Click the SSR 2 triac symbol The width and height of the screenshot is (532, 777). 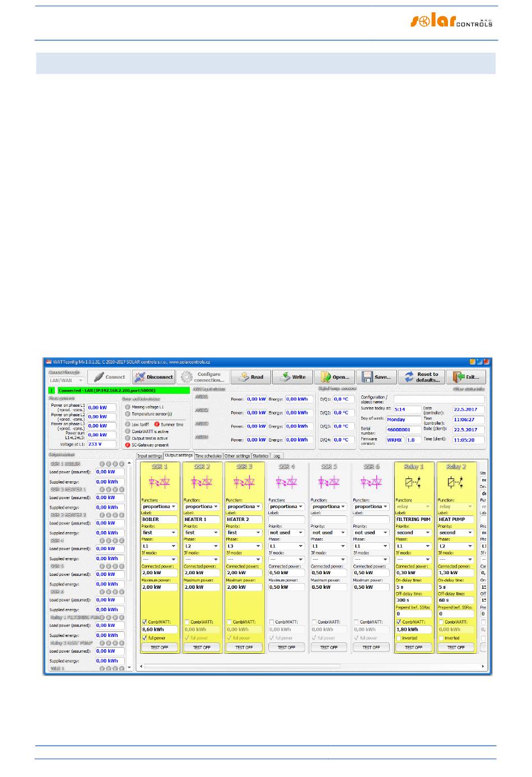coord(202,482)
